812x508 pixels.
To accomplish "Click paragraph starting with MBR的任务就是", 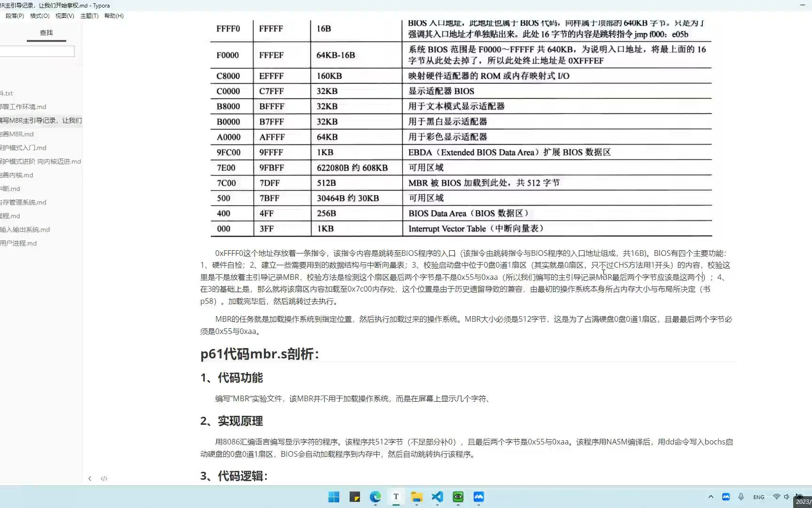I will pyautogui.click(x=466, y=325).
